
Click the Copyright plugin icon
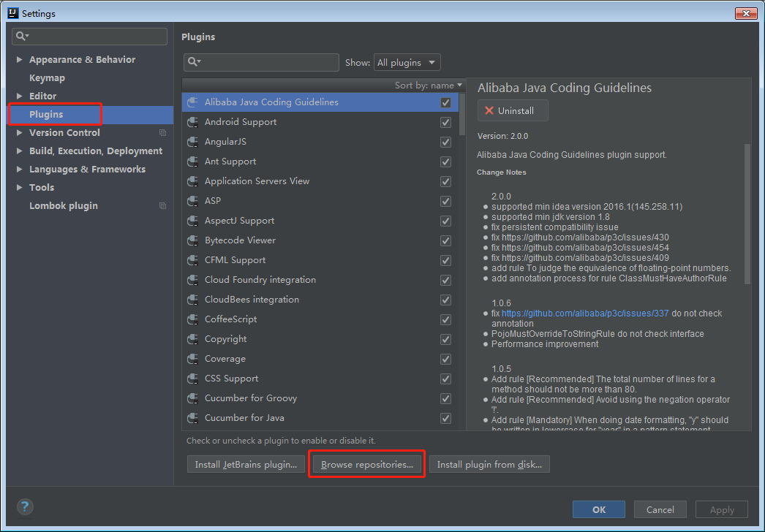193,339
